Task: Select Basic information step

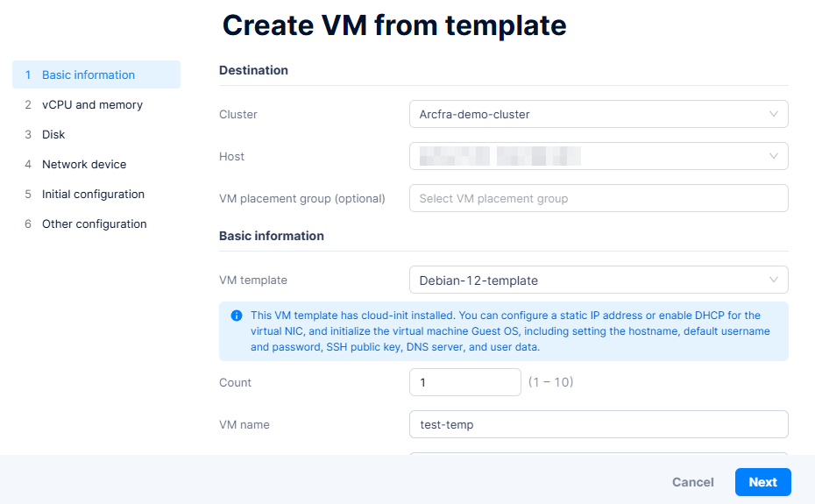Action: (89, 75)
